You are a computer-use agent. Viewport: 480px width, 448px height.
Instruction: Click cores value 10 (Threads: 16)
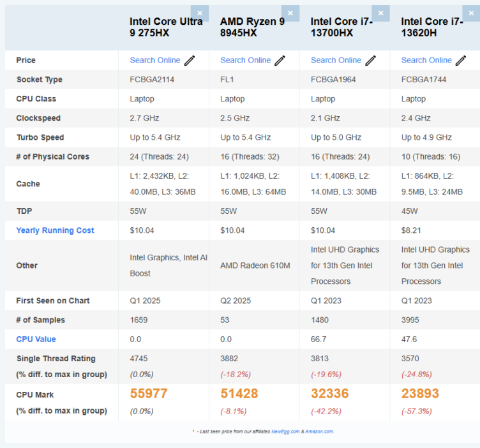(x=431, y=157)
